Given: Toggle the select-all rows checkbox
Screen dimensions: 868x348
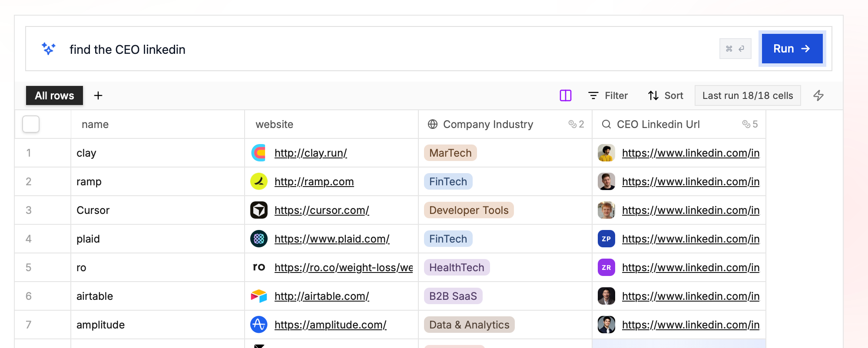Looking at the screenshot, I should 31,124.
